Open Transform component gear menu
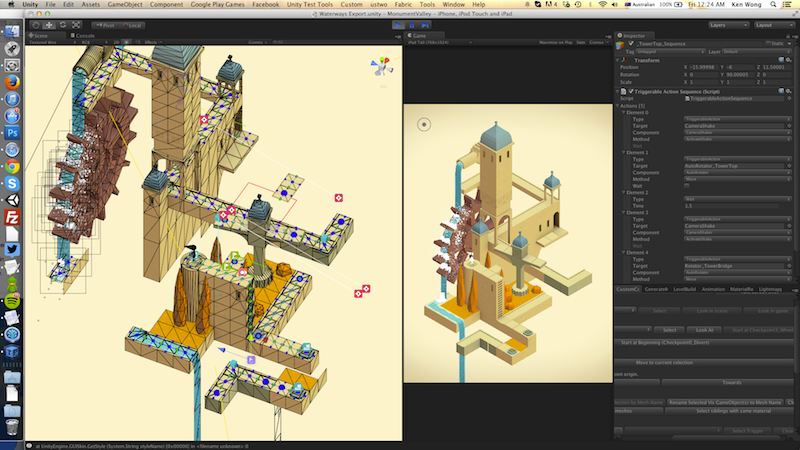Screen dimensions: 800x450 coord(788,60)
